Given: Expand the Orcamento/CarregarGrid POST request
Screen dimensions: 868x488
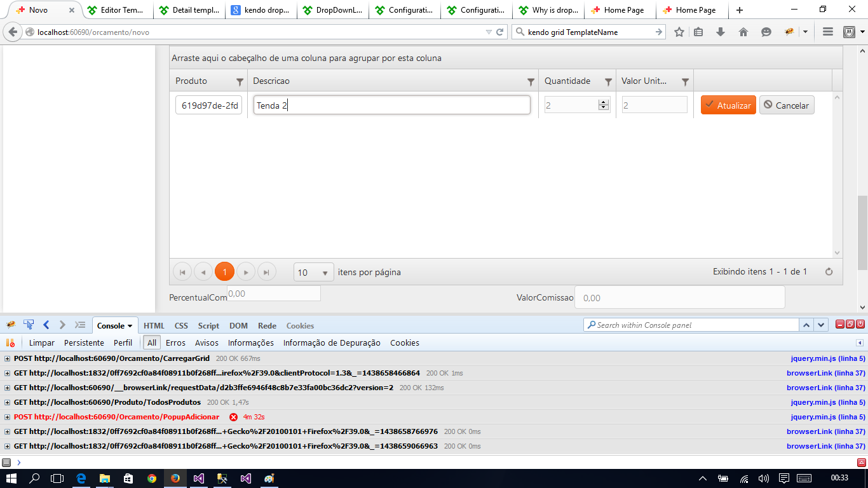Looking at the screenshot, I should 8,358.
